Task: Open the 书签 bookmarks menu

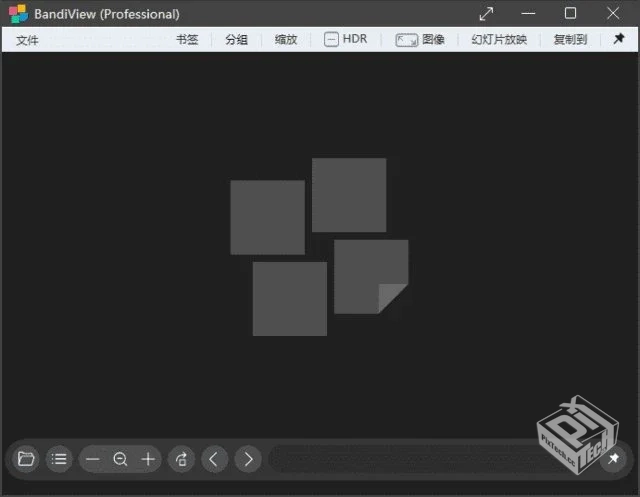Action: [x=187, y=40]
